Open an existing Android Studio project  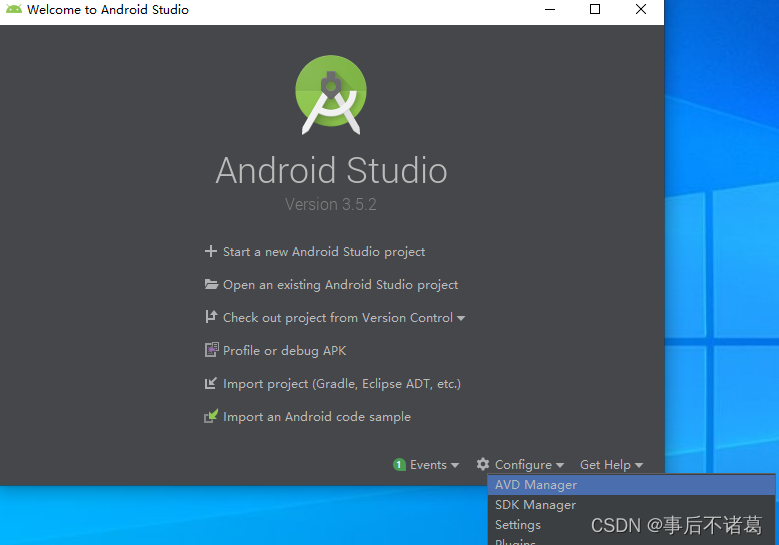point(340,285)
